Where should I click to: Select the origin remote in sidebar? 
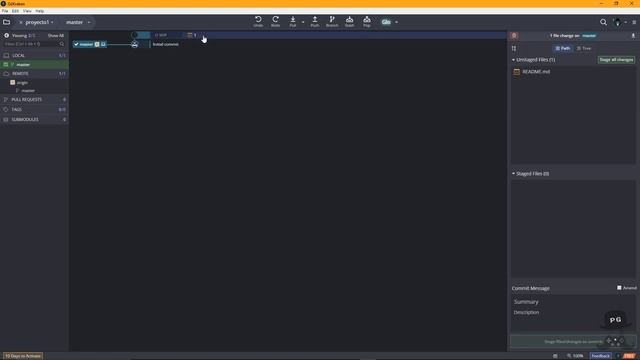34,82
